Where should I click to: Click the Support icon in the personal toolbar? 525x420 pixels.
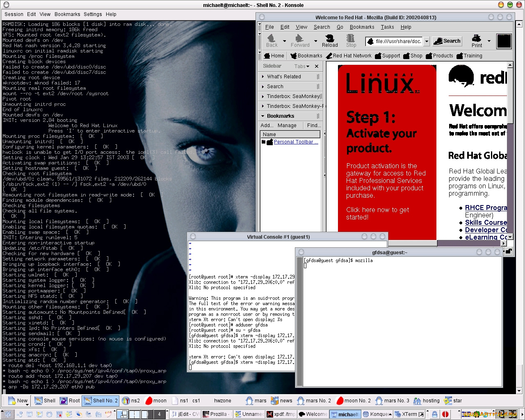387,55
